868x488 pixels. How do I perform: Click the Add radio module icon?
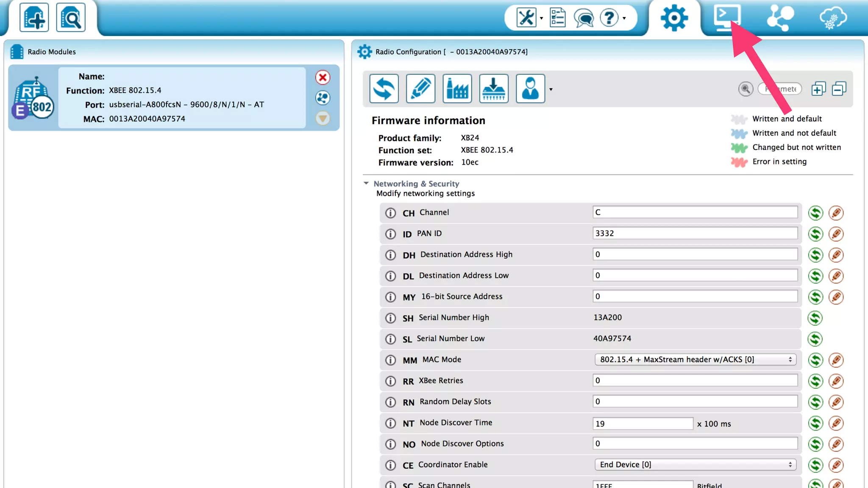tap(34, 17)
